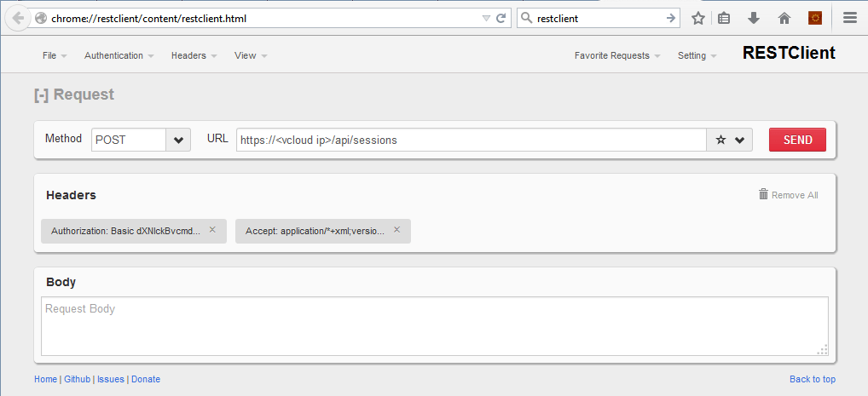Click the request URL field
Viewport: 868px width, 396px height.
pyautogui.click(x=471, y=140)
